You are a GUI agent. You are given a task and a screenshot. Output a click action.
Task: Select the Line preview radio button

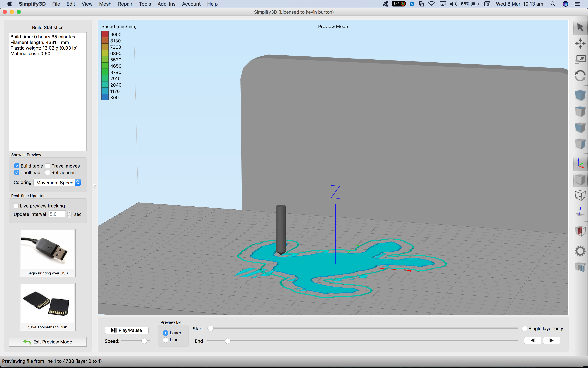click(x=166, y=340)
